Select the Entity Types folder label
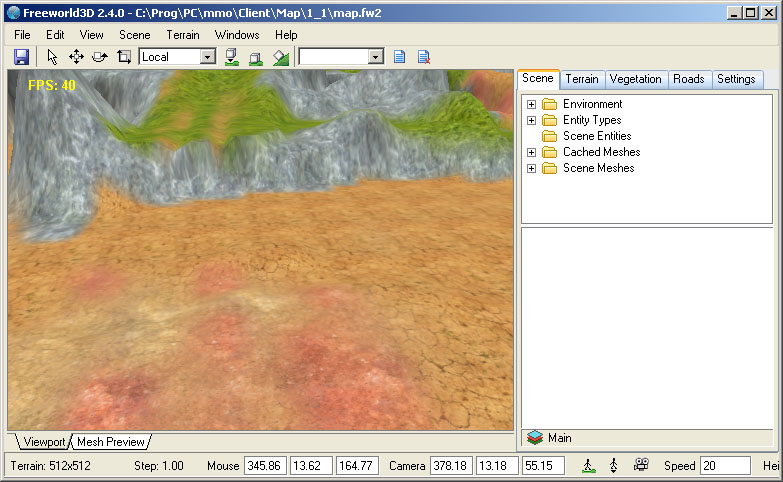Viewport: 783px width, 482px height. 592,120
